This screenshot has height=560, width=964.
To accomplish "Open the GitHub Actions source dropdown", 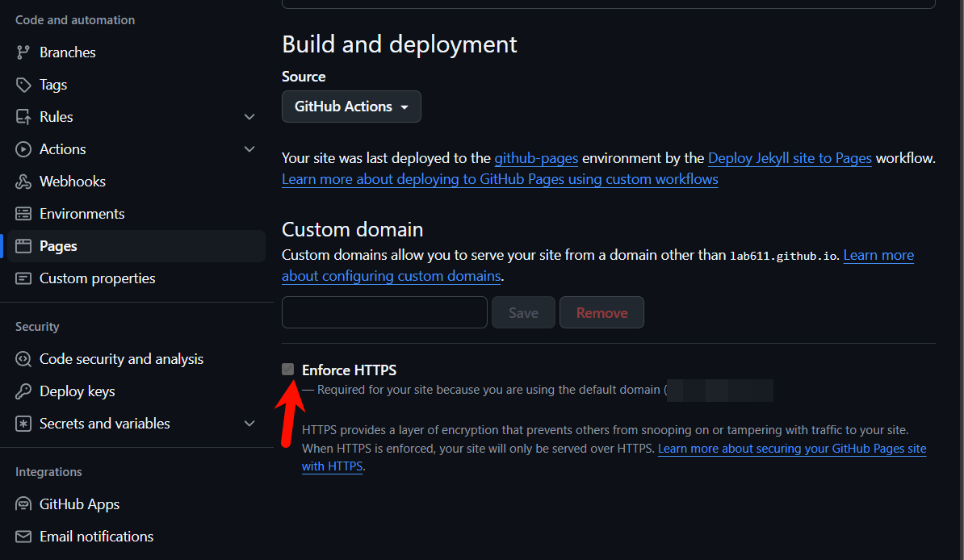I will 351,107.
